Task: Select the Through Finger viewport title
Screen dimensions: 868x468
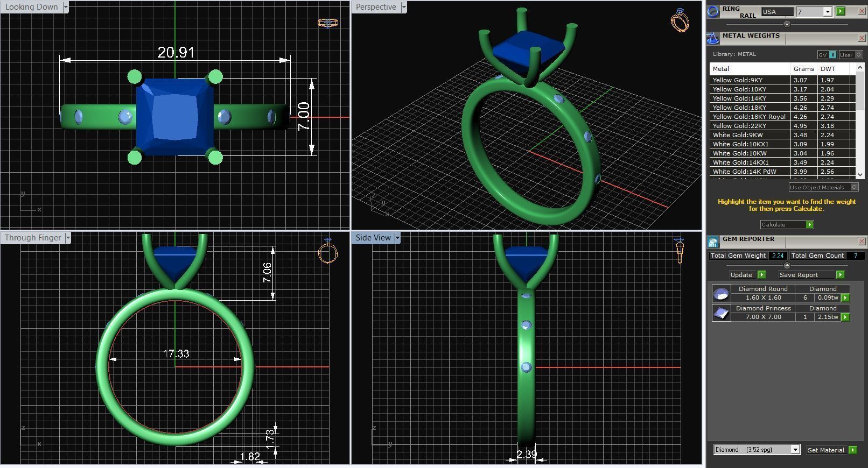Action: point(33,238)
